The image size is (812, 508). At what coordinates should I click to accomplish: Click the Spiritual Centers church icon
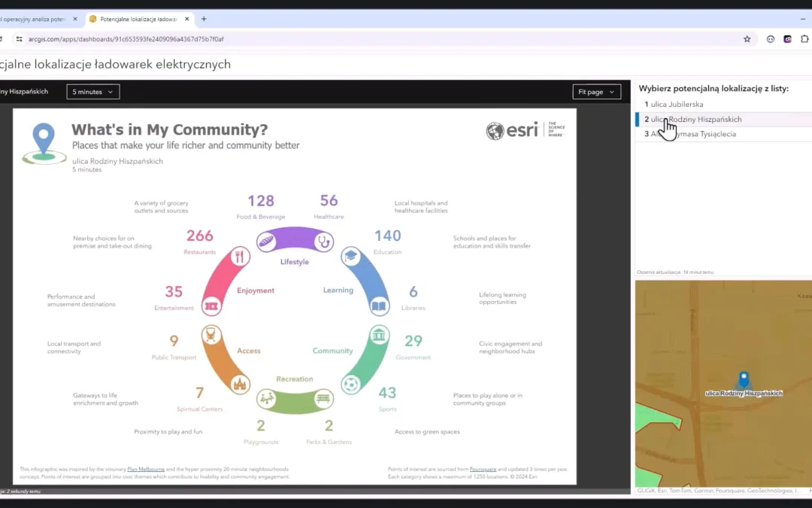click(239, 385)
